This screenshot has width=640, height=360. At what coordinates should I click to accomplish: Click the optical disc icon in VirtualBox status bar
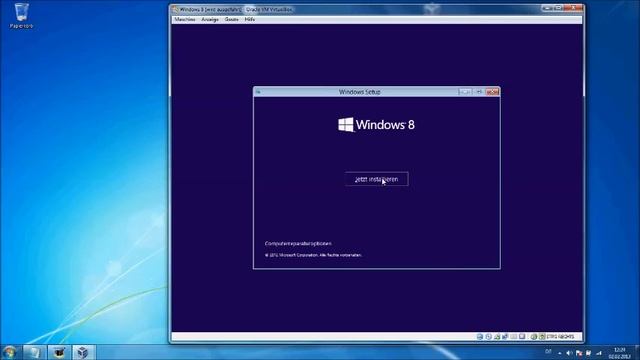tap(489, 337)
